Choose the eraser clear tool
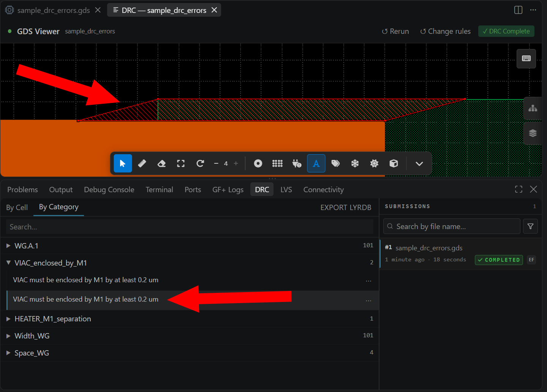Screen dimensions: 547x392 pyautogui.click(x=161, y=163)
